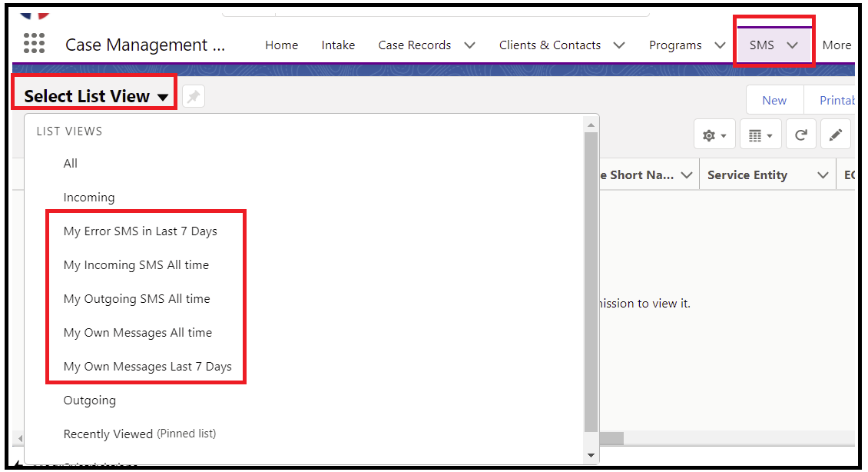
Task: Open the table display options icon
Action: (760, 135)
